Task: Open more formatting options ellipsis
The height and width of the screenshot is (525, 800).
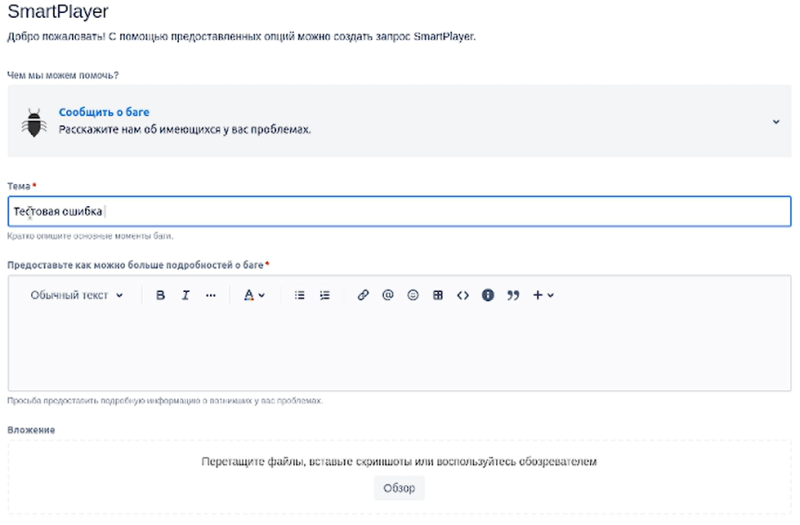Action: point(211,295)
